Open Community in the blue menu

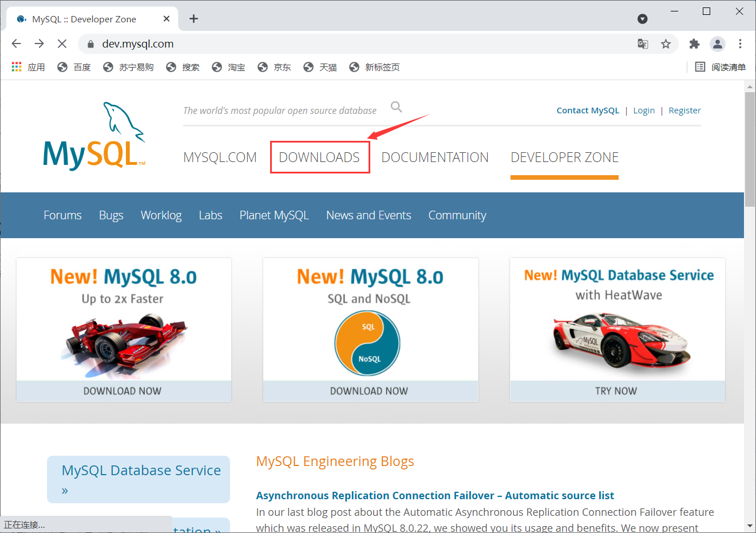click(x=457, y=215)
